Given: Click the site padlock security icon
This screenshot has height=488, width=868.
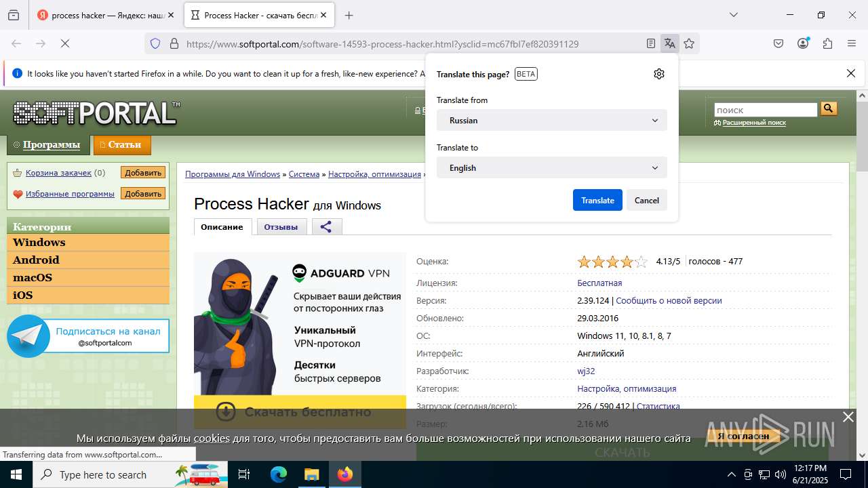Looking at the screenshot, I should coord(174,43).
